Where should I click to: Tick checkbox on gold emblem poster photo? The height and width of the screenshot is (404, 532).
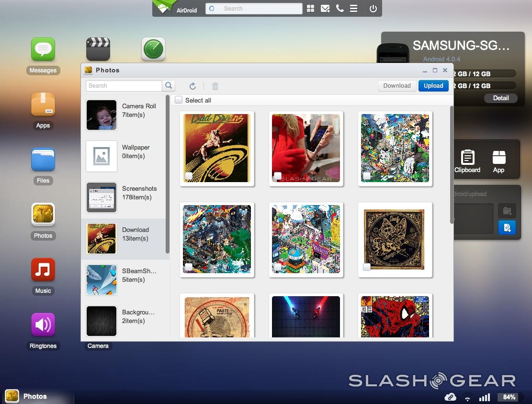(x=367, y=267)
